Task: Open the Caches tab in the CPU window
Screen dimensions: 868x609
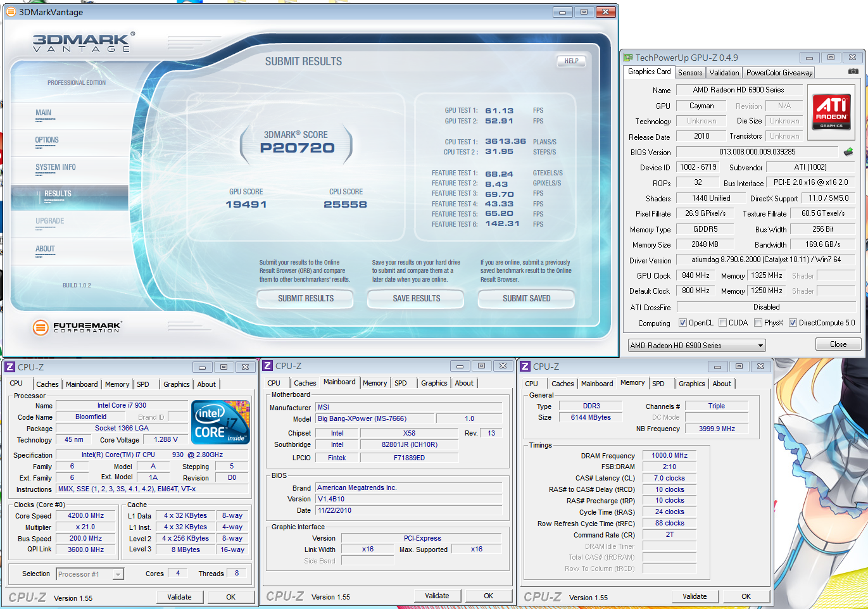Action: click(x=47, y=384)
